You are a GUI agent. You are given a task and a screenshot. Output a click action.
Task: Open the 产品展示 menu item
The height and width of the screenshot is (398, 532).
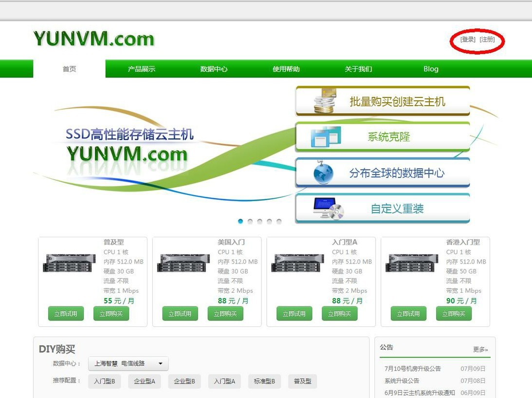coord(142,69)
